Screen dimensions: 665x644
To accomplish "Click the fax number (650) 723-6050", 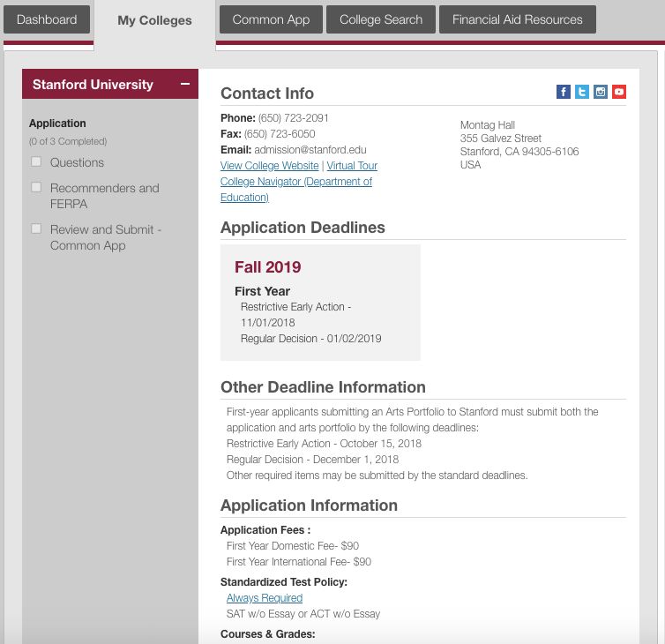I will tap(280, 134).
